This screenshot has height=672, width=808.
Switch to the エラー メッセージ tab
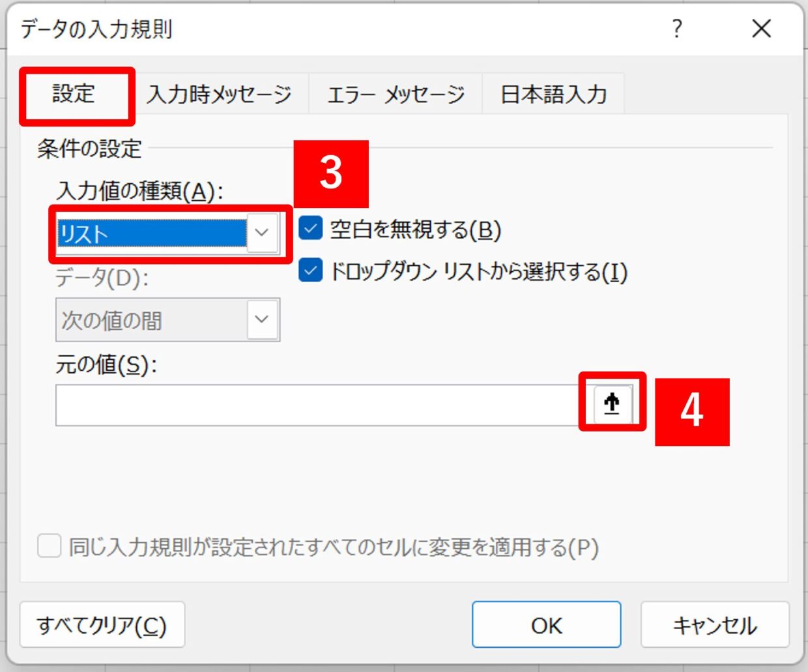point(396,95)
